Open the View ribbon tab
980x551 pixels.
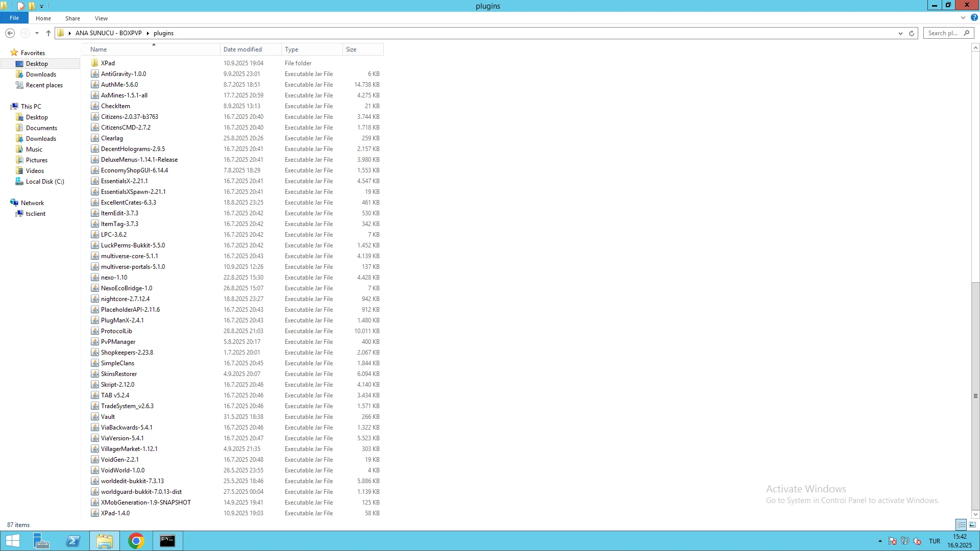pos(101,18)
